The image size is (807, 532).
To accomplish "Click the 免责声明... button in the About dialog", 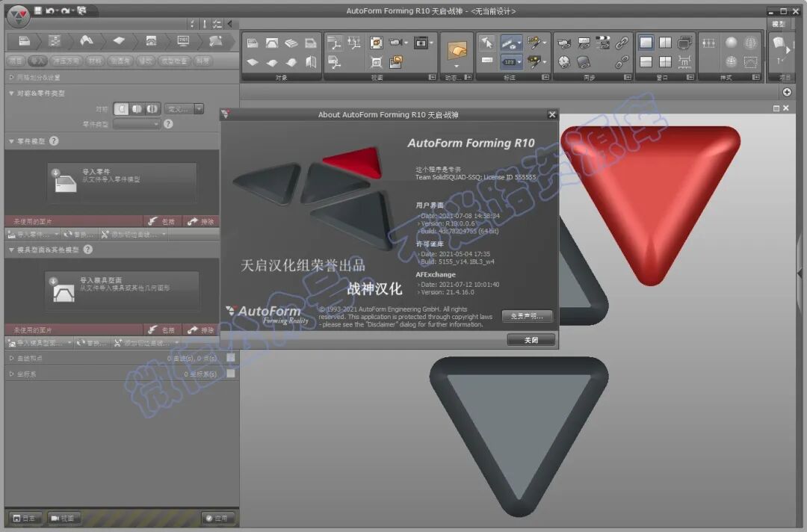I will (527, 316).
